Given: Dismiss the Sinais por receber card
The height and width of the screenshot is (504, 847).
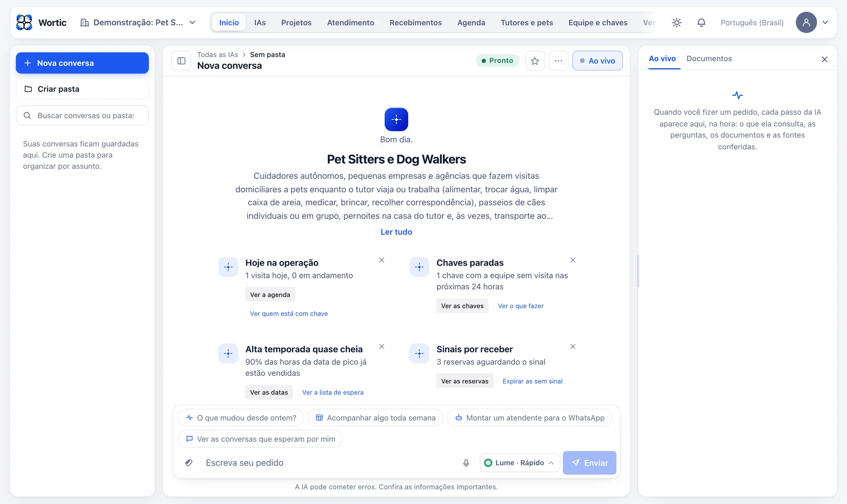Looking at the screenshot, I should [573, 346].
